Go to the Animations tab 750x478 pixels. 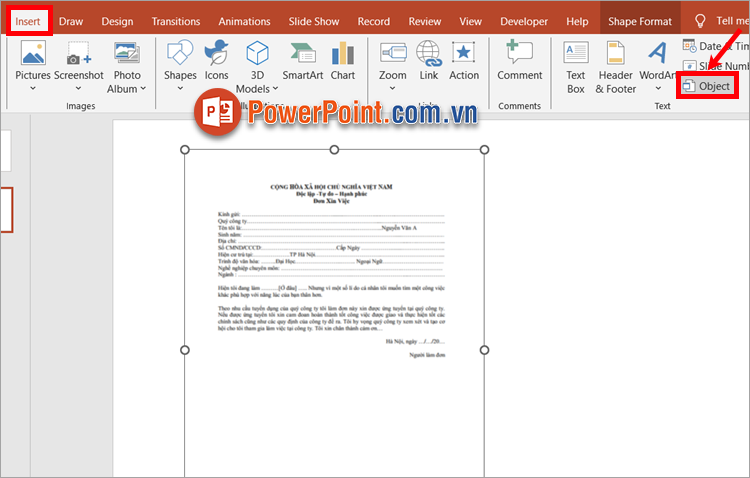pos(244,22)
